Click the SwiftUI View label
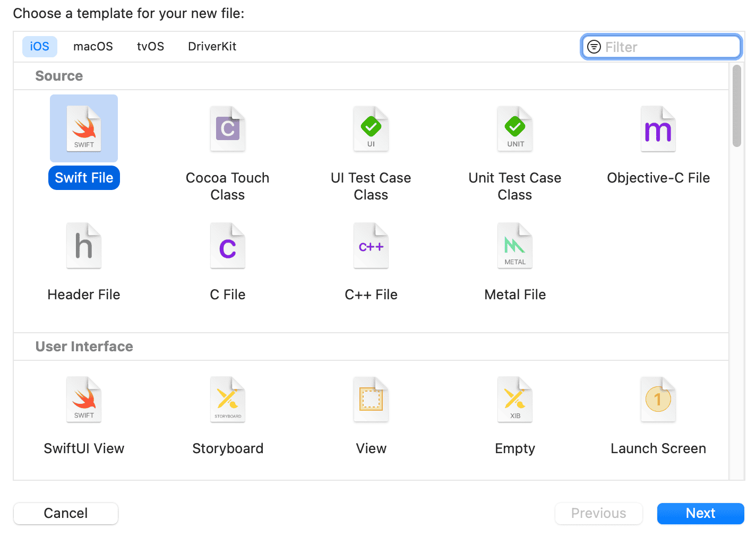 coord(84,448)
